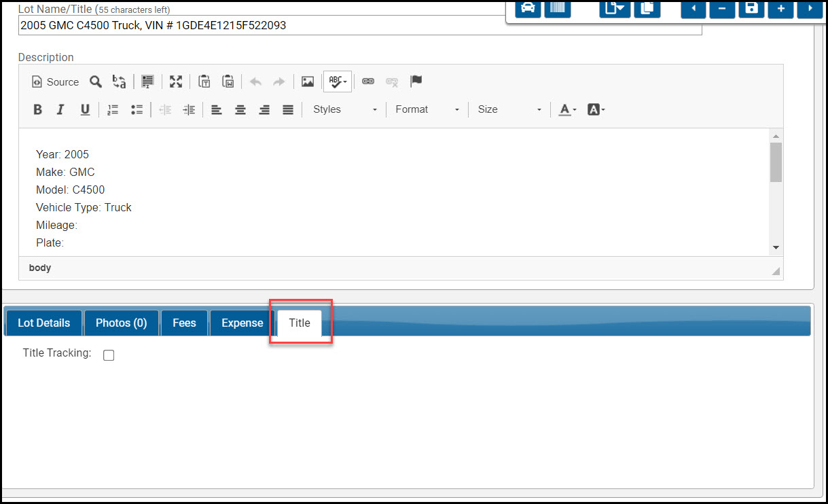Click the minus remove lot button

point(722,8)
